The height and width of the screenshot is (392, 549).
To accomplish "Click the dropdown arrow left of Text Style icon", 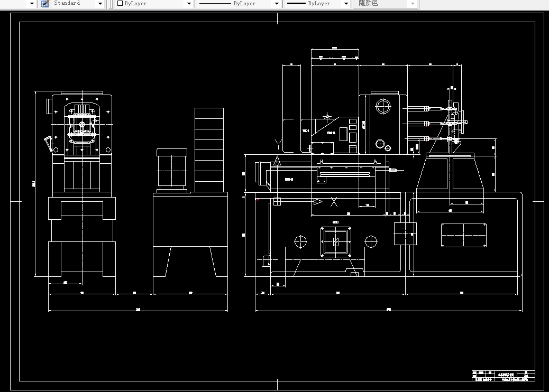I will [32, 4].
